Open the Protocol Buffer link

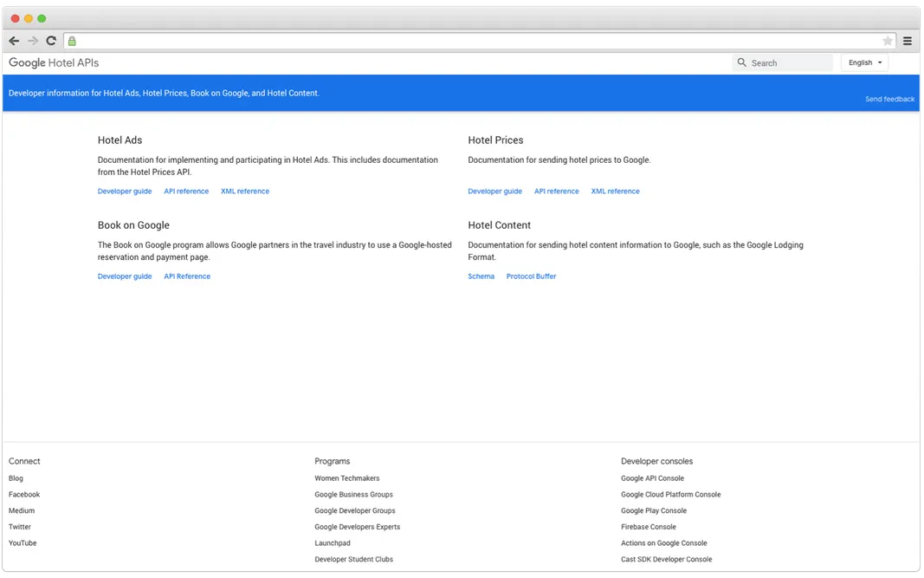(531, 276)
